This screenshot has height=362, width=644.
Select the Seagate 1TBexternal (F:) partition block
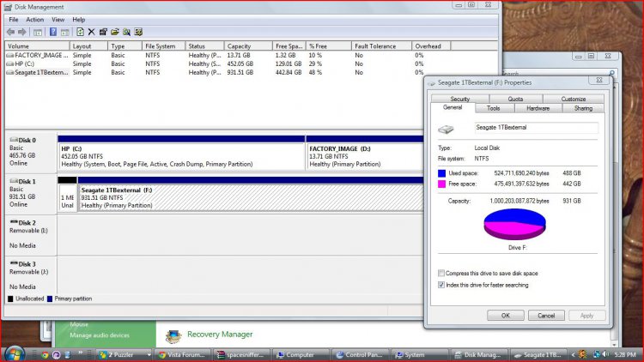(x=251, y=198)
